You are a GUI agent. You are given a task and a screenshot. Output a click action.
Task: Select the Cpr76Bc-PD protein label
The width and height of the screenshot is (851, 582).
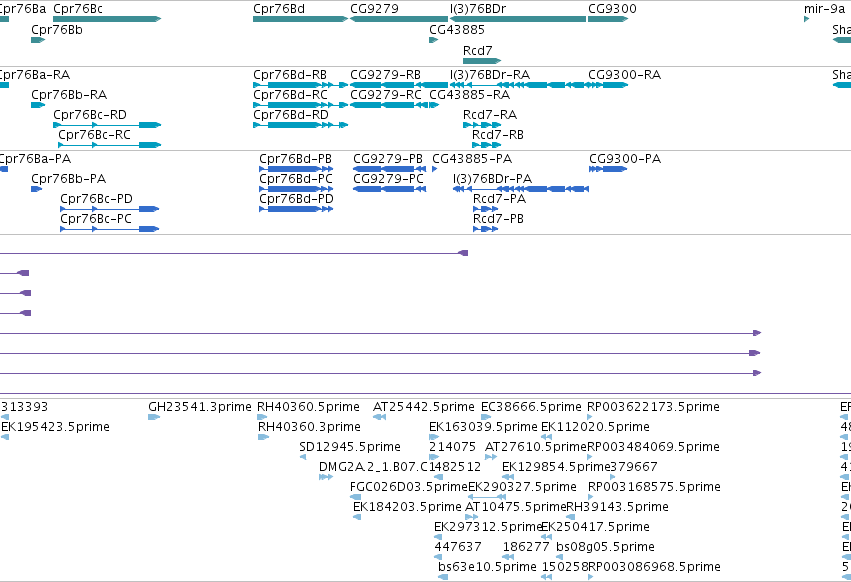pyautogui.click(x=96, y=199)
